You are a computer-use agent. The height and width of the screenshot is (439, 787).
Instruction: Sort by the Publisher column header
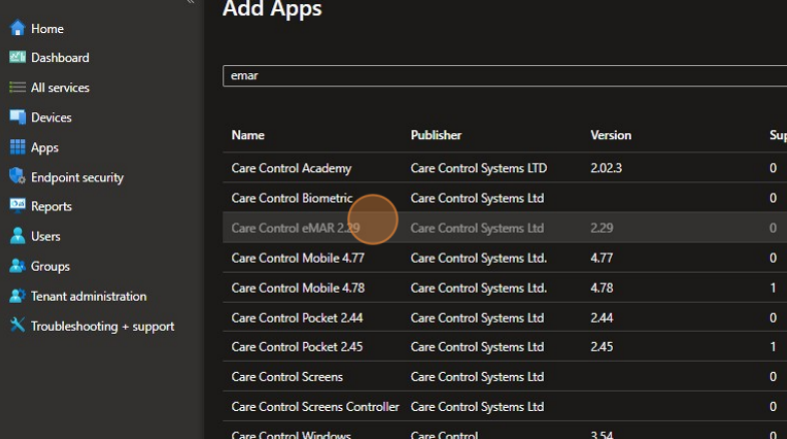point(438,135)
